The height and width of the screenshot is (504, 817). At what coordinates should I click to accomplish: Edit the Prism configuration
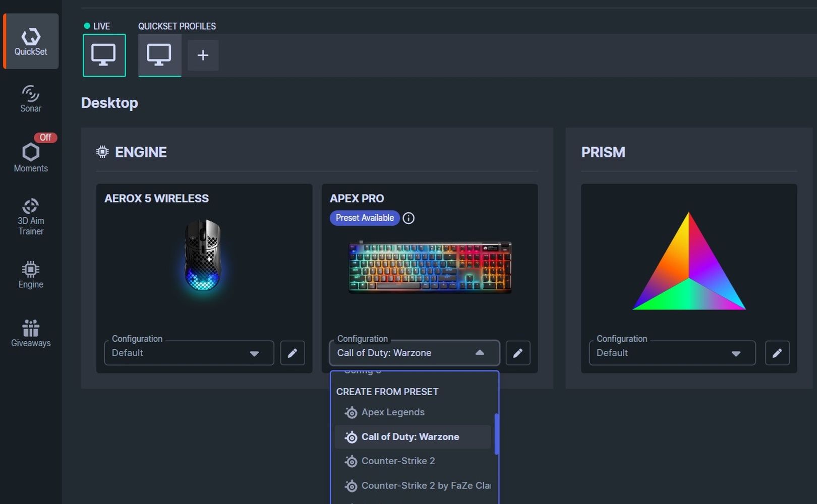(x=777, y=353)
